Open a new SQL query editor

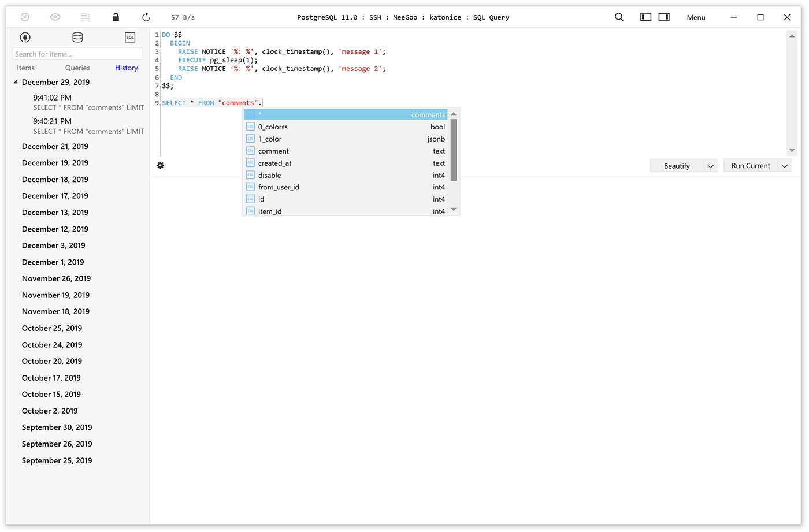click(130, 38)
